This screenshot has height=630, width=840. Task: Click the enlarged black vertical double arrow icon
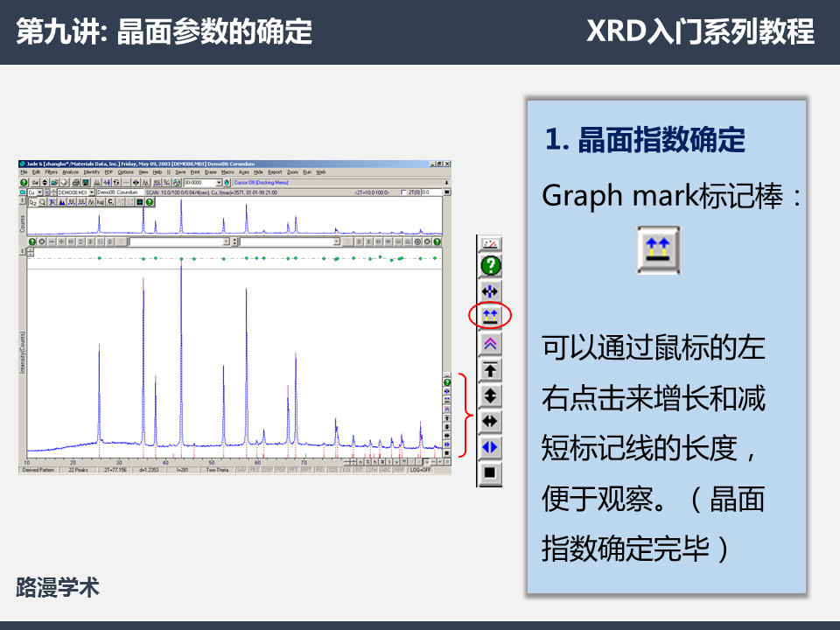tap(490, 395)
